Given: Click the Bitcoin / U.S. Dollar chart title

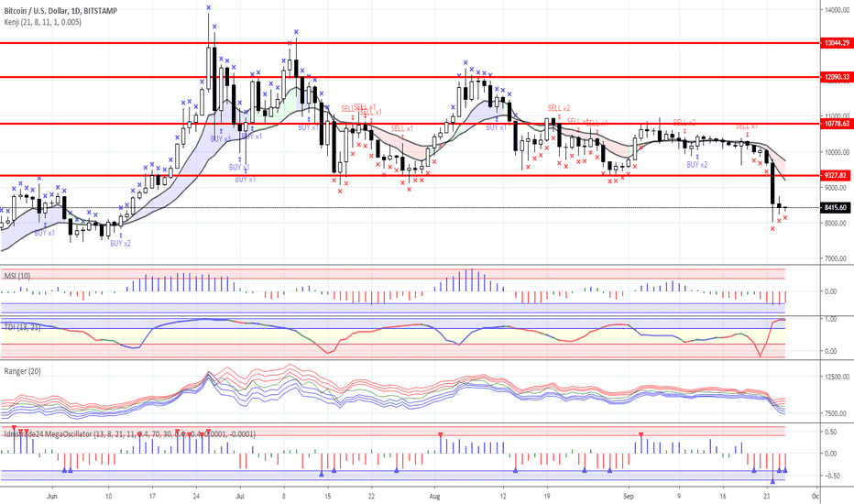Looking at the screenshot, I should 60,11.
